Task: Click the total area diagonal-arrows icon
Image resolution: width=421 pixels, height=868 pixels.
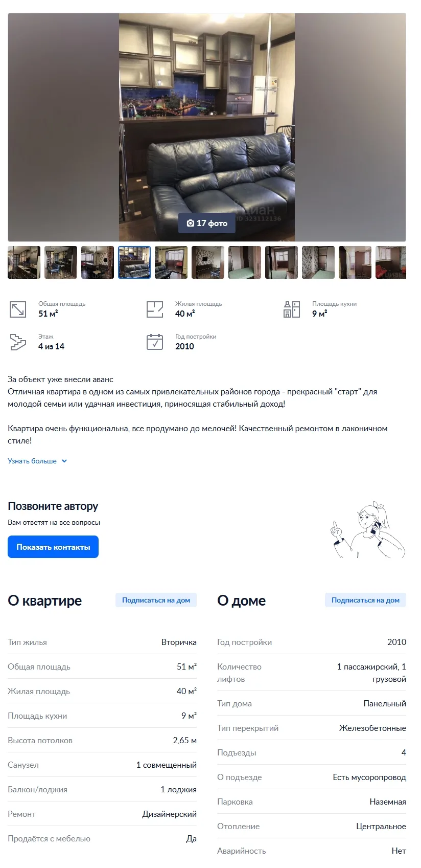Action: pos(18,309)
